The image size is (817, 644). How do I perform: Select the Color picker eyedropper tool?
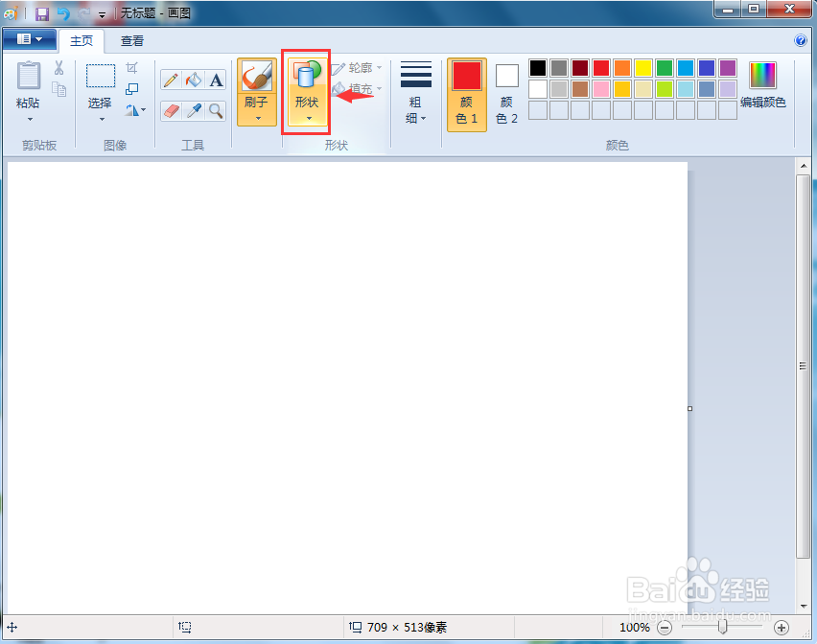[194, 110]
